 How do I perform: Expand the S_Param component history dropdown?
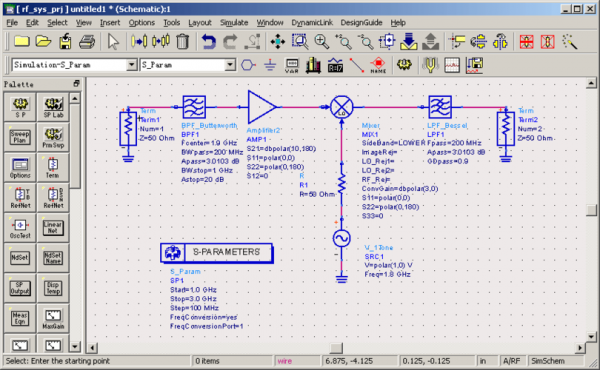pos(230,65)
